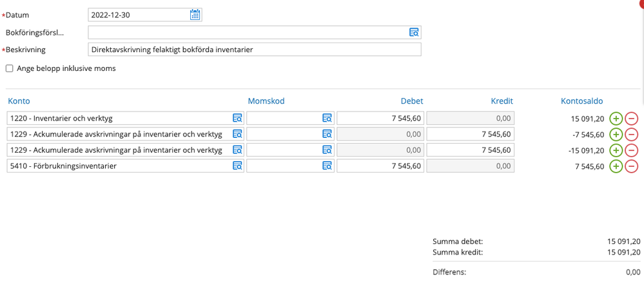644x286 pixels.
Task: Remove the 1220 Inventarier och verktyg row
Action: 632,119
